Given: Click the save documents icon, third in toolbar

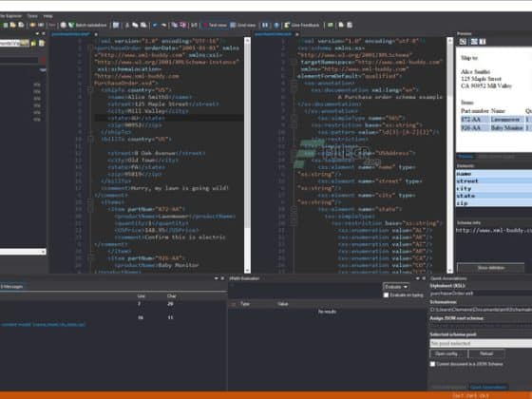Looking at the screenshot, I should [21, 25].
